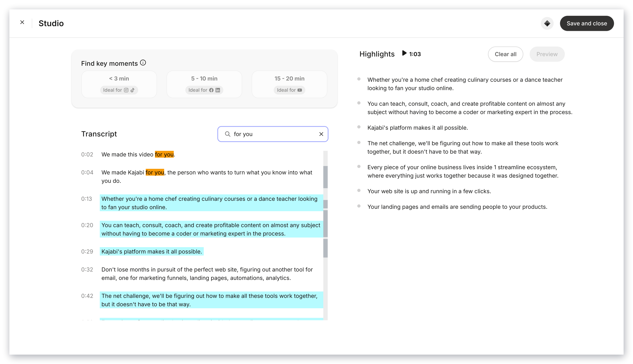Image resolution: width=633 pixels, height=364 pixels.
Task: Select transcript line 'We made Kajabi for you'
Action: tap(207, 177)
